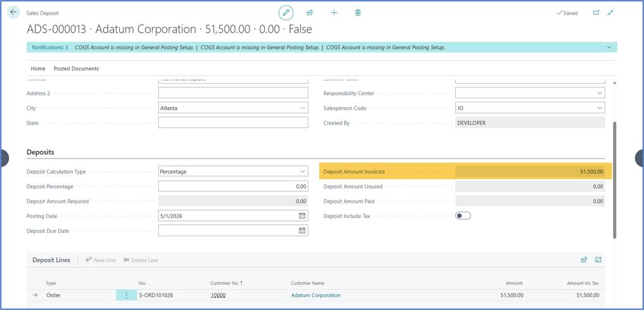The height and width of the screenshot is (310, 644).
Task: Open the City lookup ellipsis
Action: pyautogui.click(x=302, y=108)
